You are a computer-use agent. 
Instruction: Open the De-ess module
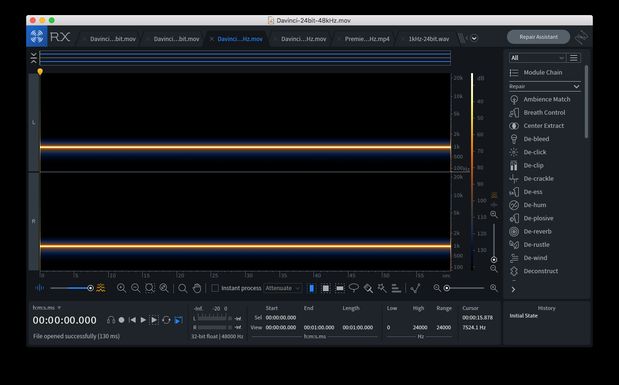[x=525, y=192]
